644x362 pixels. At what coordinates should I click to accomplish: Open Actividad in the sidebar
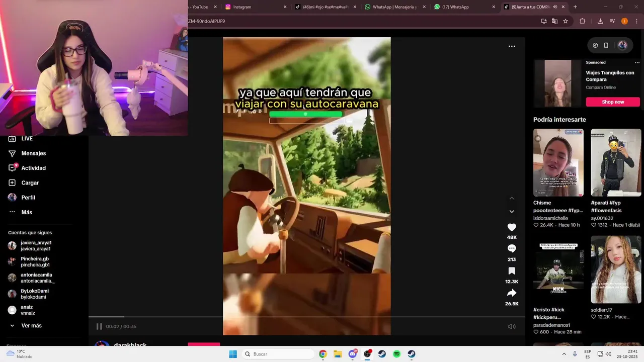coord(27,168)
